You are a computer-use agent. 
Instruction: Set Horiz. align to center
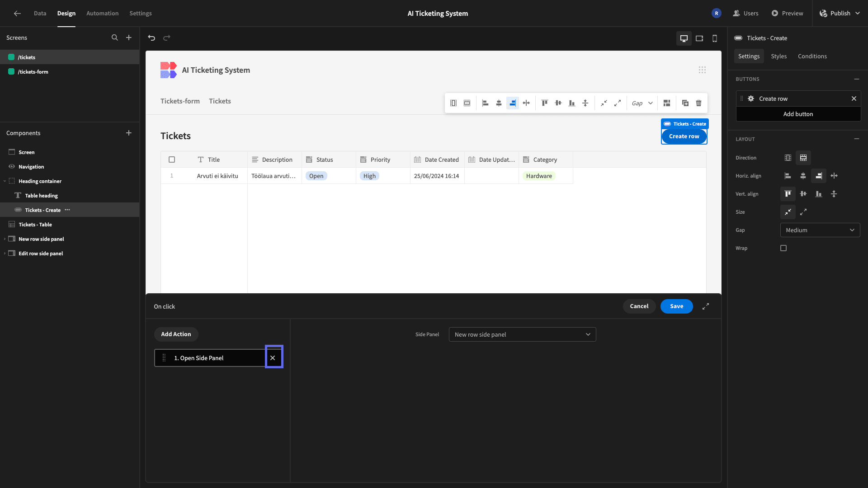[x=803, y=176]
